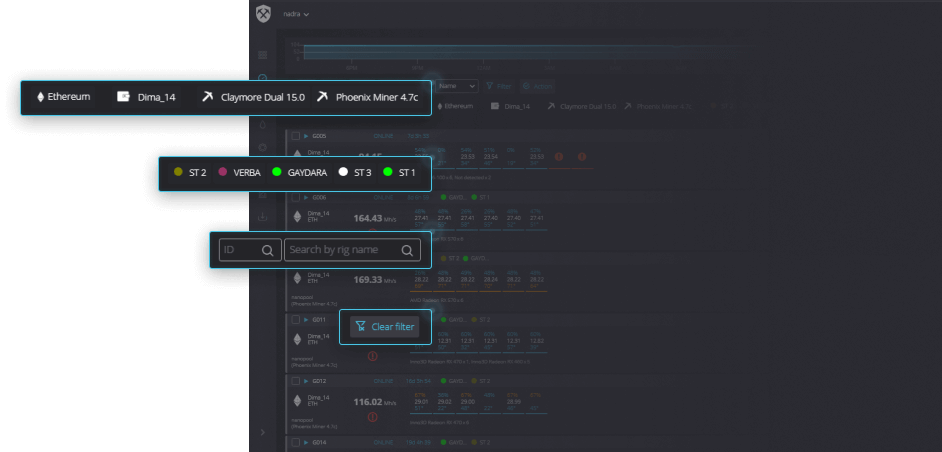The width and height of the screenshot is (942, 452).
Task: Open the grid view sidebar icon
Action: [x=263, y=55]
